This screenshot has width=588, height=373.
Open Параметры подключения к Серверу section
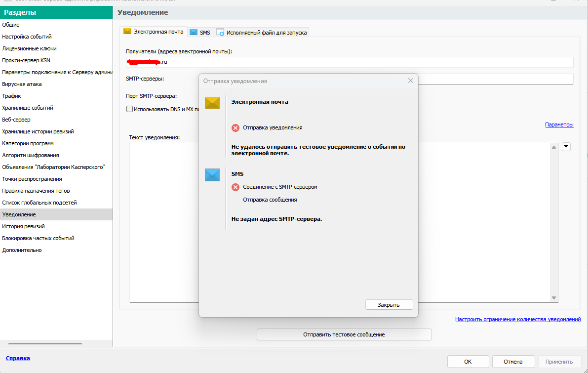(57, 73)
